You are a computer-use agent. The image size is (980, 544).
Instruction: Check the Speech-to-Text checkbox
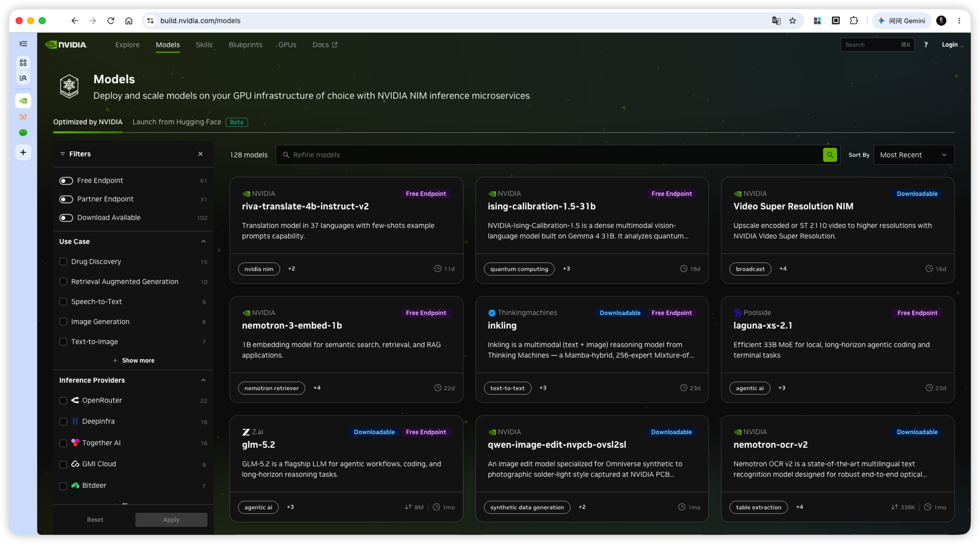(x=63, y=302)
